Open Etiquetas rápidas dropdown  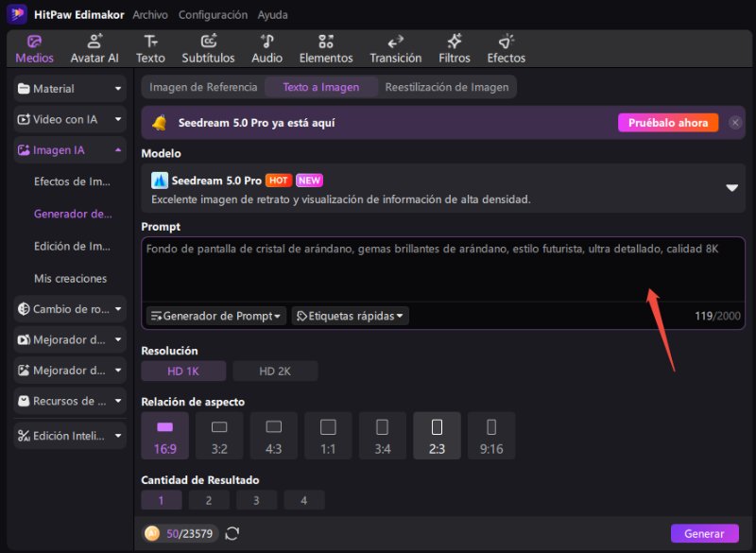click(350, 316)
